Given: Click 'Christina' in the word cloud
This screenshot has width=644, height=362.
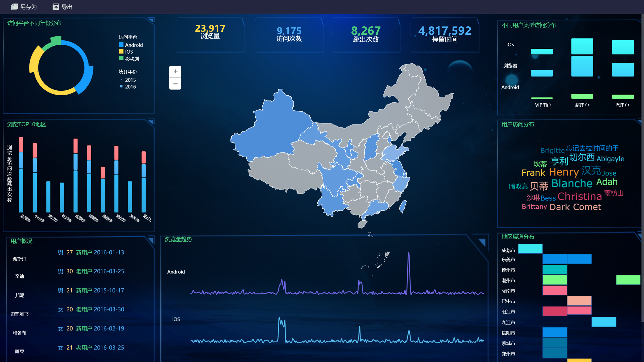Looking at the screenshot, I should (x=580, y=196).
